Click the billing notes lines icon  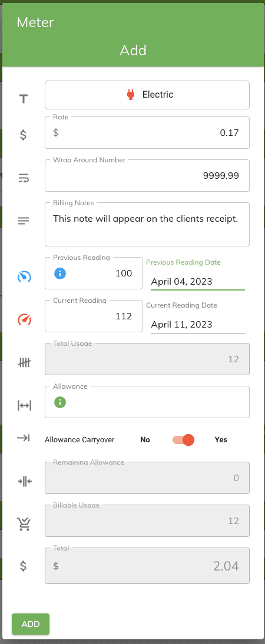point(24,221)
